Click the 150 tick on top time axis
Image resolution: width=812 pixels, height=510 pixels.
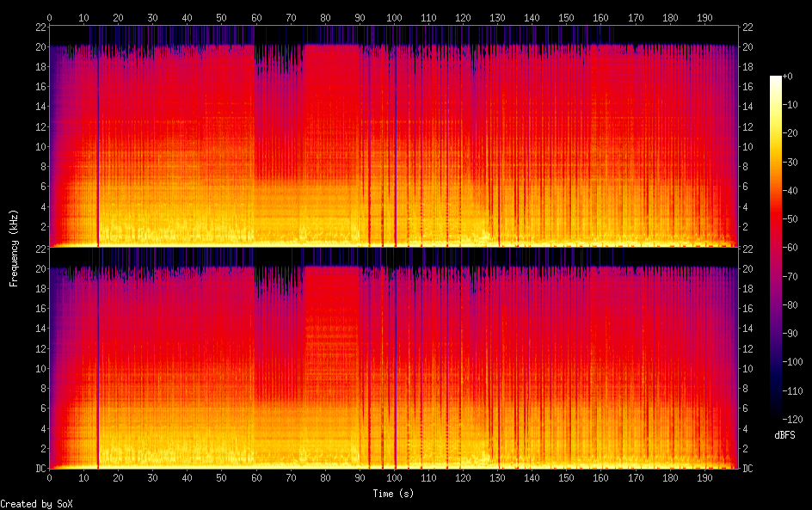[566, 17]
